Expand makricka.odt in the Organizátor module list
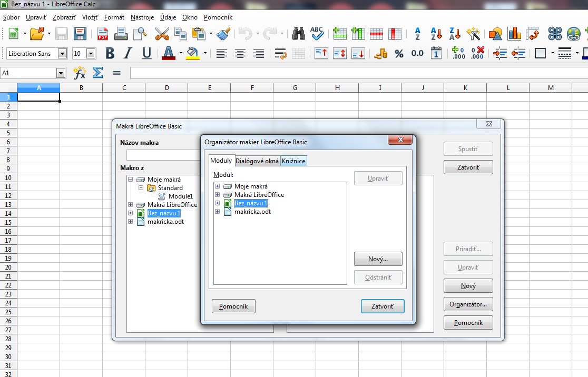The width and height of the screenshot is (588, 377). coord(217,211)
